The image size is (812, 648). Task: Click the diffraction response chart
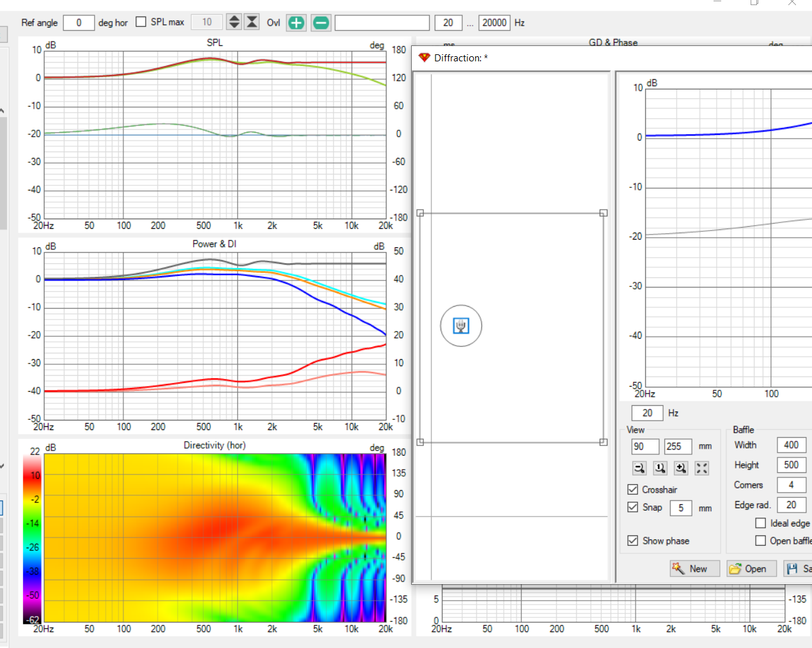click(x=728, y=237)
